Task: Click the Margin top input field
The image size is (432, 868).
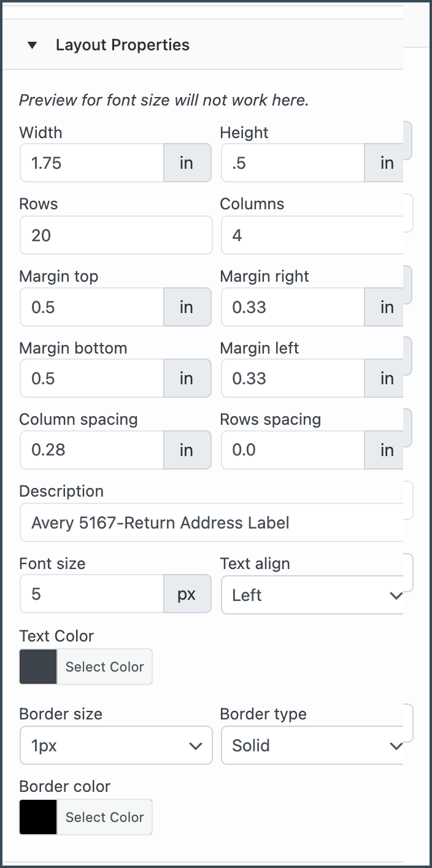Action: point(92,307)
